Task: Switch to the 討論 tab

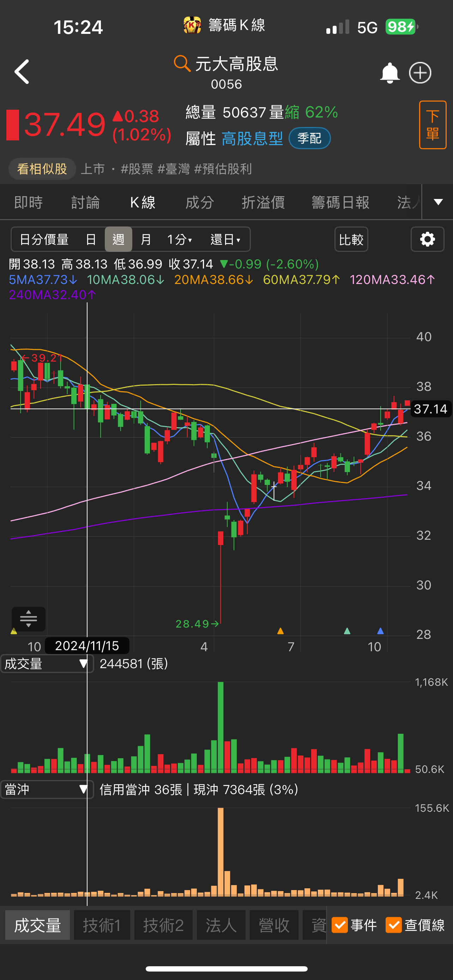Action: pos(86,202)
